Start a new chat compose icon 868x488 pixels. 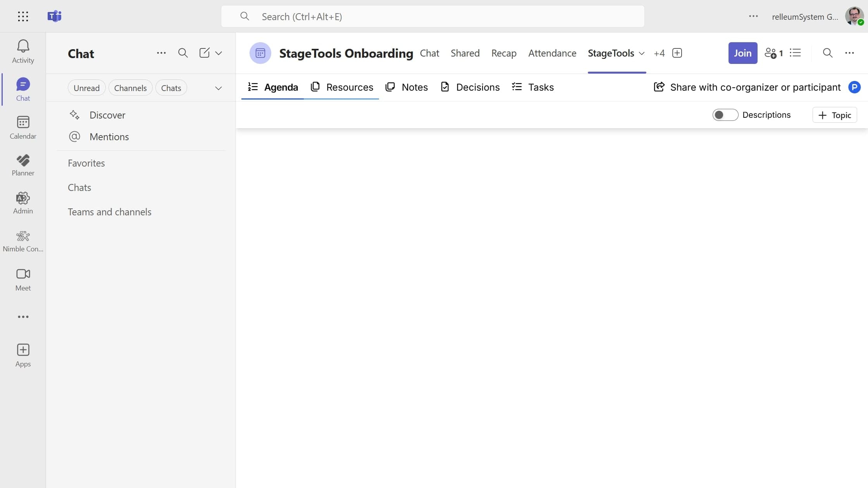click(204, 53)
